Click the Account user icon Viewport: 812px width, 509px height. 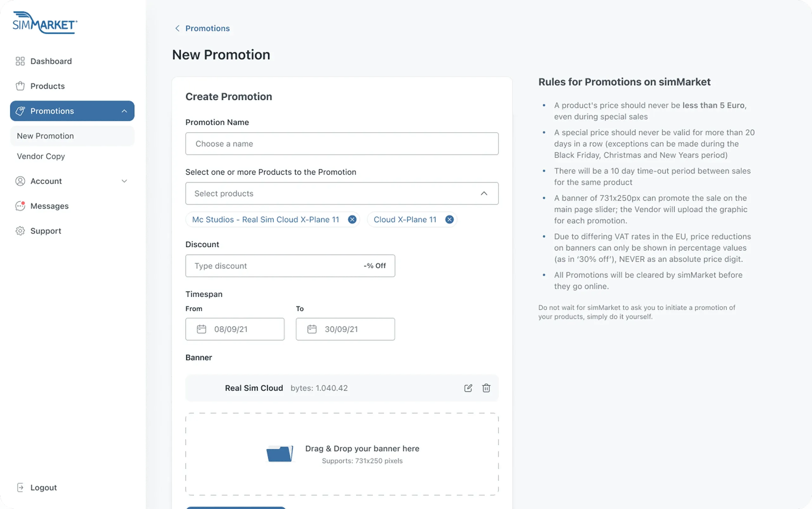(20, 181)
